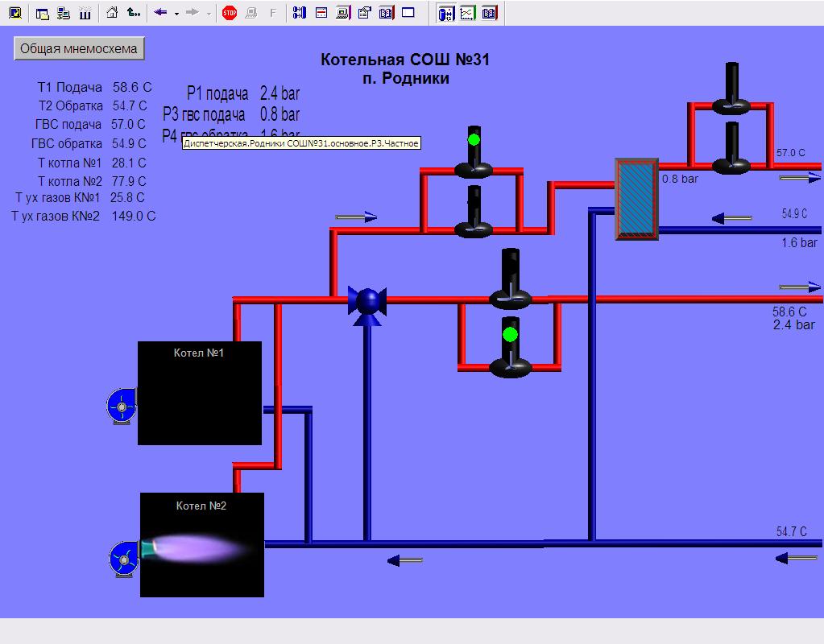The width and height of the screenshot is (824, 644).
Task: Click the Home house icon
Action: [x=113, y=13]
